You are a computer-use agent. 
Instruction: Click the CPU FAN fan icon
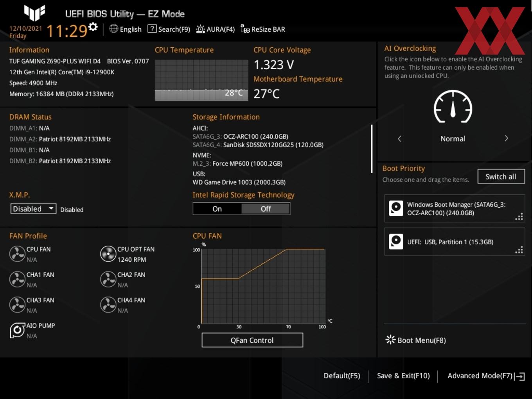pos(17,254)
